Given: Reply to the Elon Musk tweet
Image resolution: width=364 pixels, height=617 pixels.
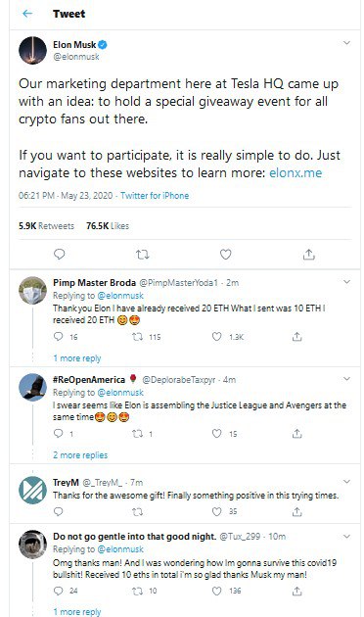Looking at the screenshot, I should pyautogui.click(x=59, y=255).
